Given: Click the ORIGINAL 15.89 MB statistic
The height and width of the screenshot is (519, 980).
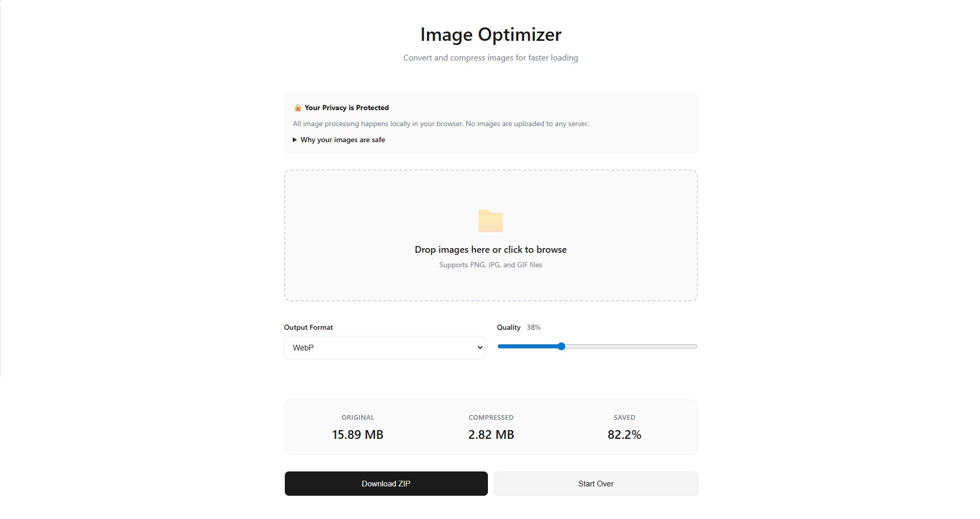Looking at the screenshot, I should point(357,434).
